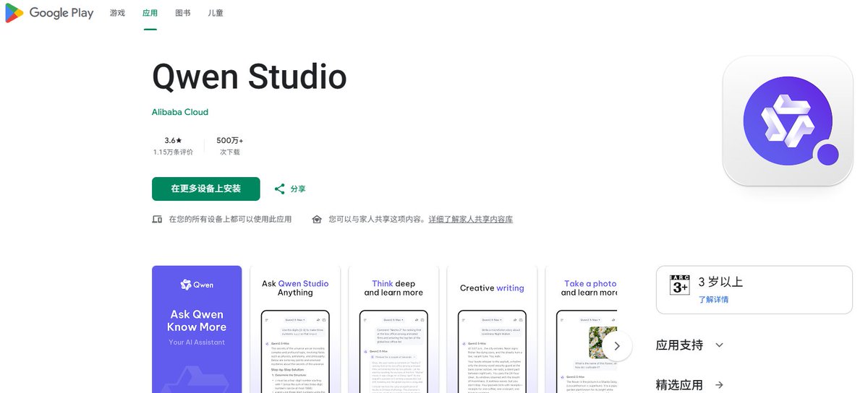Image resolution: width=868 pixels, height=393 pixels.
Task: Open 精选应用 arrow
Action: 719,385
